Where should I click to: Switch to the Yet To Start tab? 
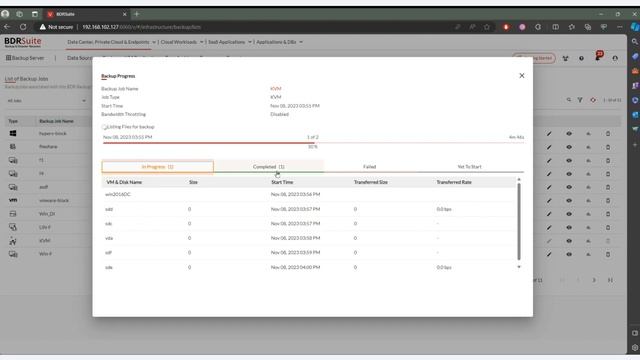pos(469,167)
